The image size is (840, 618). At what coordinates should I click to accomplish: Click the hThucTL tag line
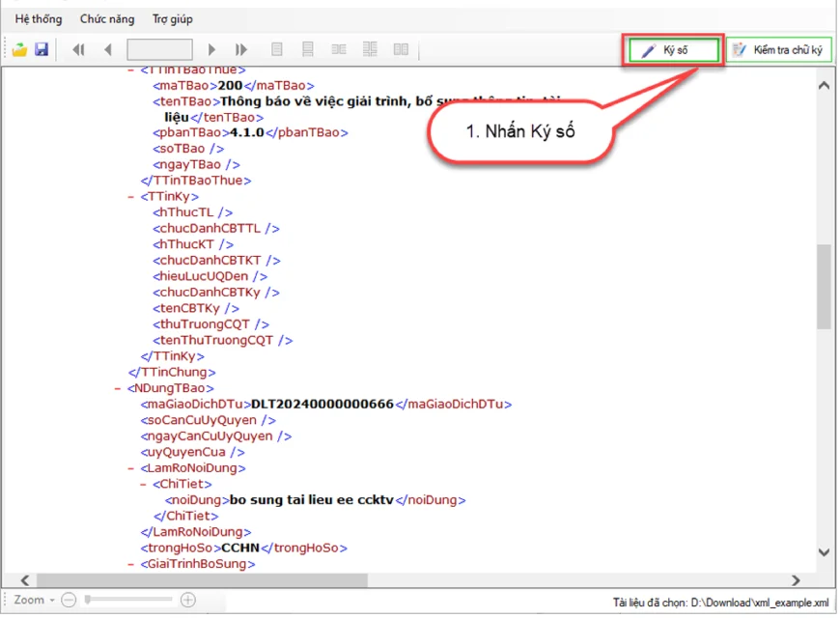tap(193, 212)
